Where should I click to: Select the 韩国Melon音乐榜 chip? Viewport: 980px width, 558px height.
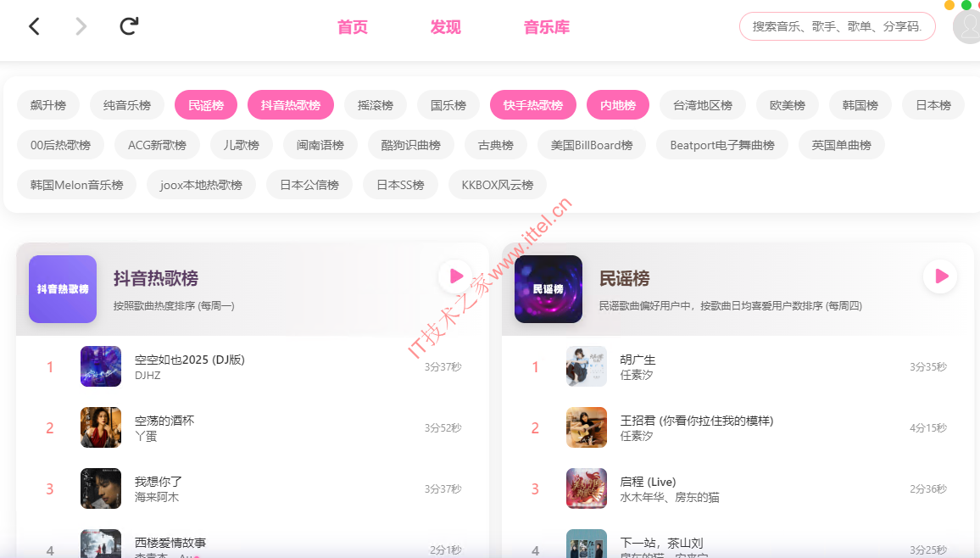pos(77,185)
